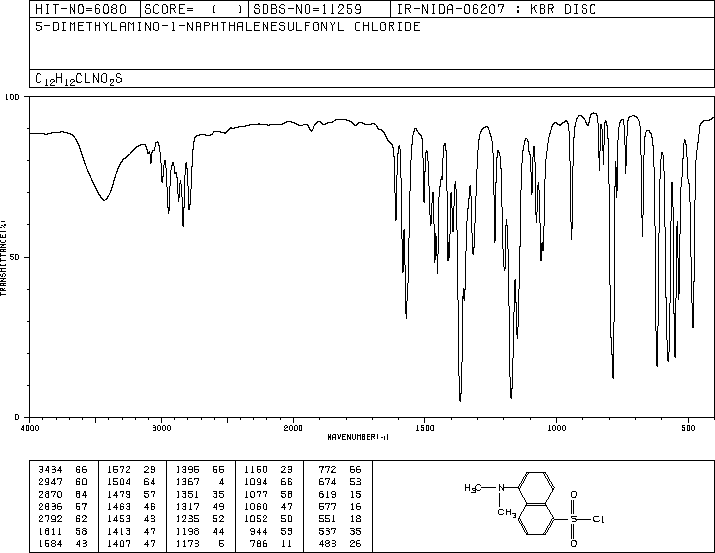The image size is (715, 553).
Task: Click the 1000 x-axis tick label
Action: (556, 428)
